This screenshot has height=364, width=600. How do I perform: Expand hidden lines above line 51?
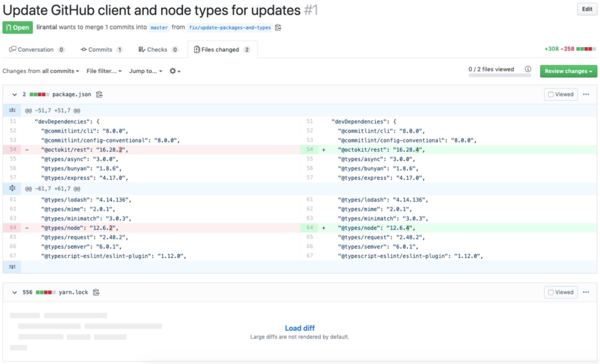12,110
